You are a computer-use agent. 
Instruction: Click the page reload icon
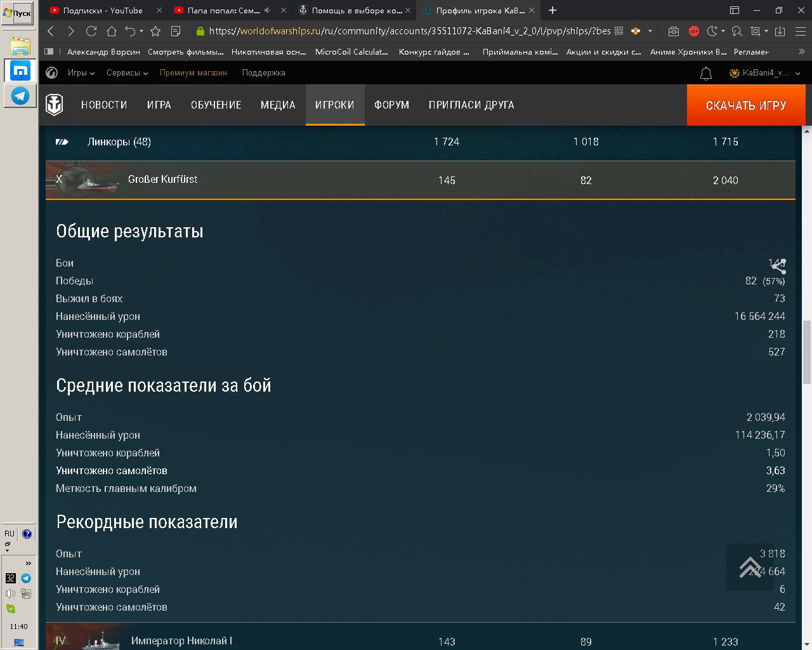coord(91,31)
